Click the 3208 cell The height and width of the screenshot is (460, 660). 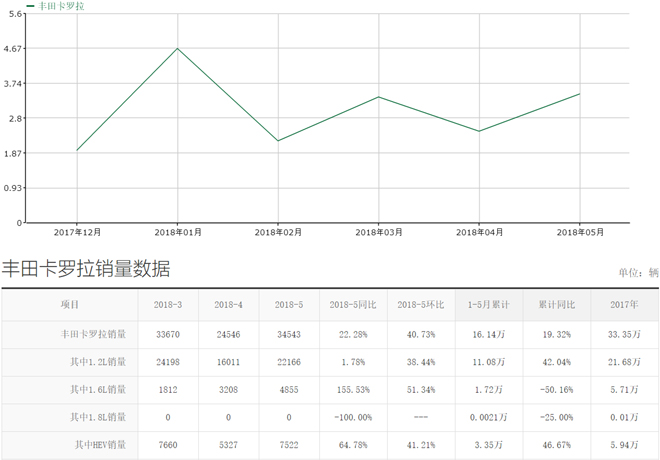coord(228,390)
